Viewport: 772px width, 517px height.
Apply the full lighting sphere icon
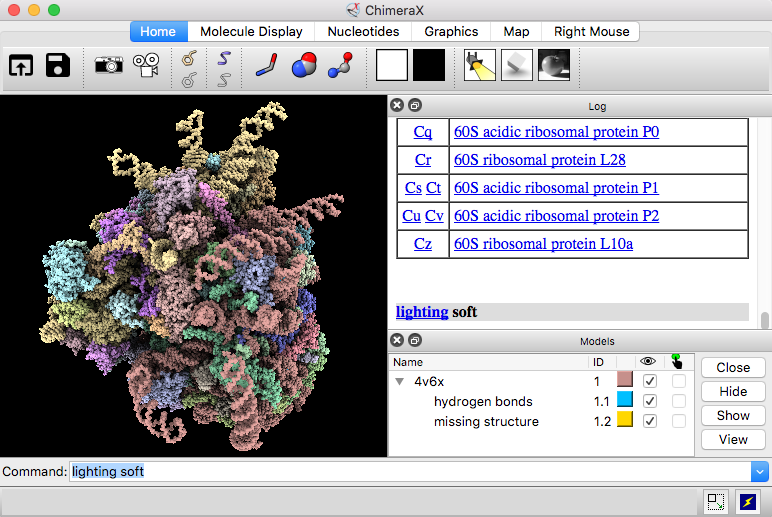pos(554,65)
